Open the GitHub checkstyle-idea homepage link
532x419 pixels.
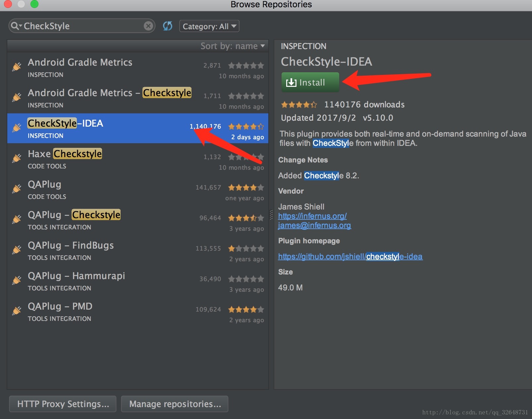tap(350, 257)
